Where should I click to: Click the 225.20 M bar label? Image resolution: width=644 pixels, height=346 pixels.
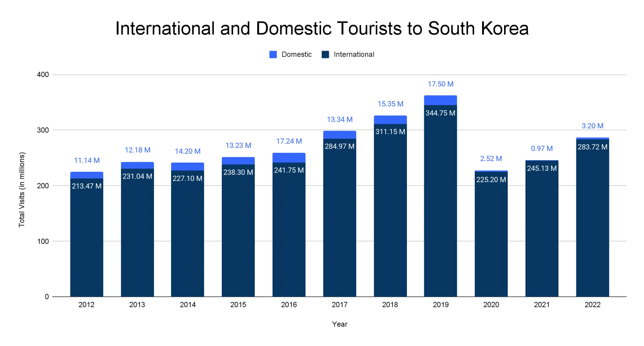pyautogui.click(x=491, y=180)
